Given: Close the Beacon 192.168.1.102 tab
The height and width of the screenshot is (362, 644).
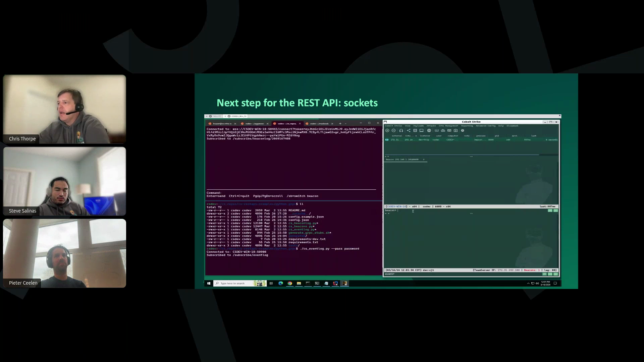Looking at the screenshot, I should pos(424,160).
